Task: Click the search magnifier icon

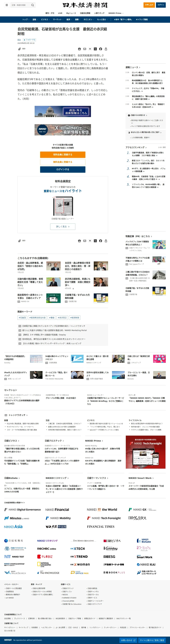Action: 32,5
